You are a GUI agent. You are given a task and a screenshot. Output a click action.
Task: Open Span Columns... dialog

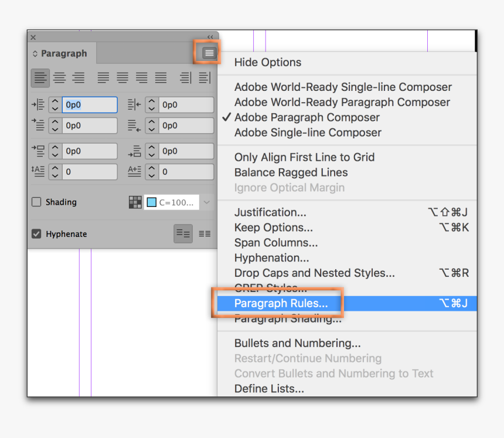coord(347,243)
